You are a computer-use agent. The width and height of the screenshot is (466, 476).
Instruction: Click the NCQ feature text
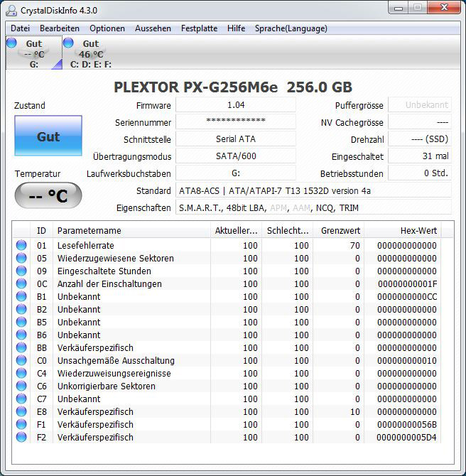tap(325, 208)
